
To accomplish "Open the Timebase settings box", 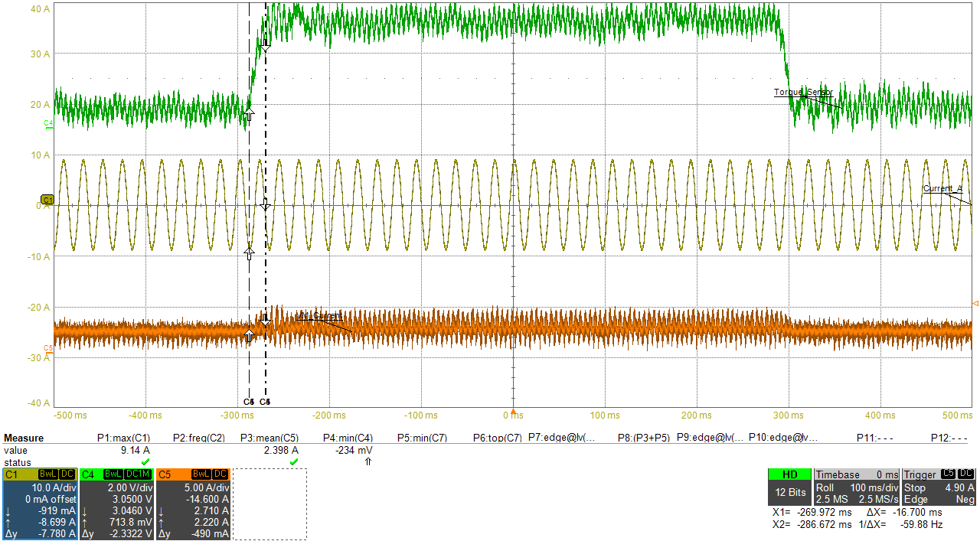I will click(x=856, y=487).
